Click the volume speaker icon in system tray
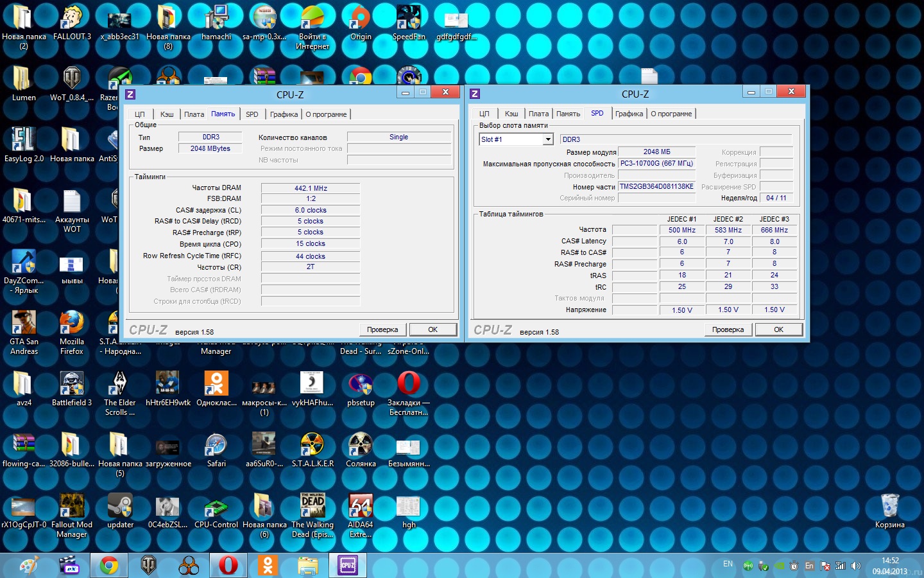Viewport: 924px width, 578px height. [x=855, y=566]
